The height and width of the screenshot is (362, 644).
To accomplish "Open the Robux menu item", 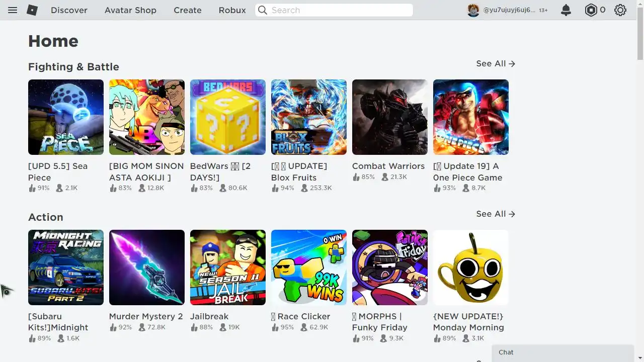I will pos(232,10).
